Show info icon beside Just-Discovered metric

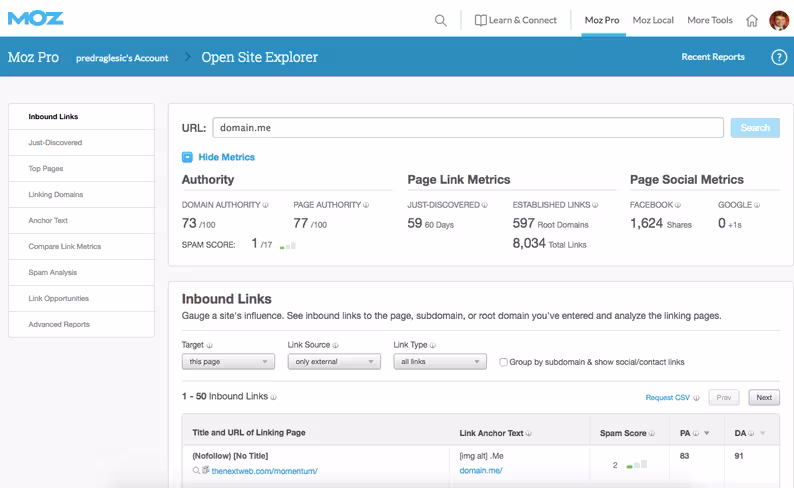[485, 205]
